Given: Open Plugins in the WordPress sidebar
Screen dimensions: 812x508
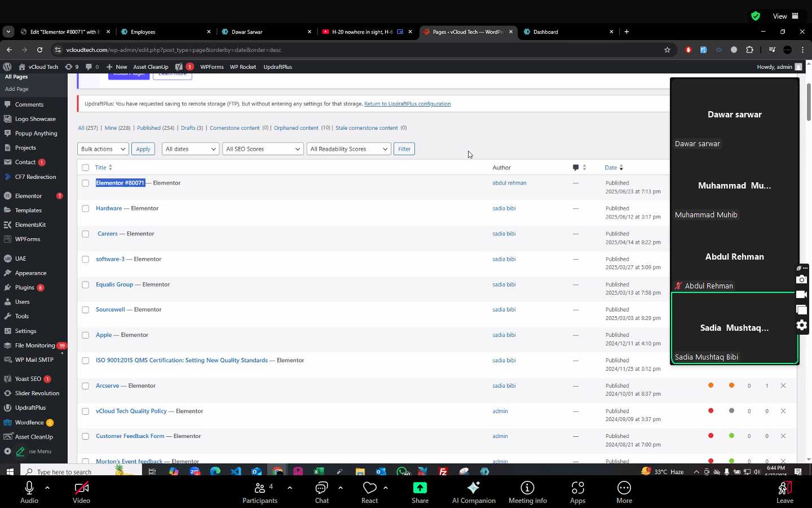Looking at the screenshot, I should pyautogui.click(x=24, y=287).
